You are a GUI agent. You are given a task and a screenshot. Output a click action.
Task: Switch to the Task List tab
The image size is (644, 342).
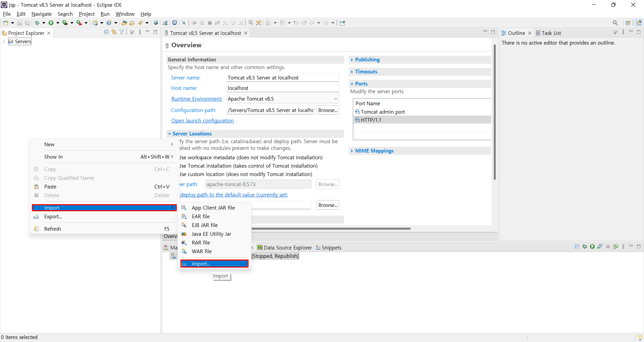coord(548,33)
